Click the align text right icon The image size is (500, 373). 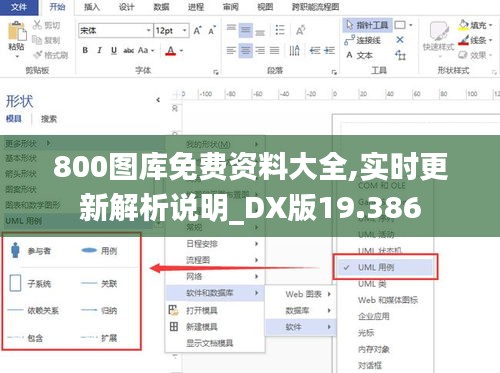click(x=260, y=50)
